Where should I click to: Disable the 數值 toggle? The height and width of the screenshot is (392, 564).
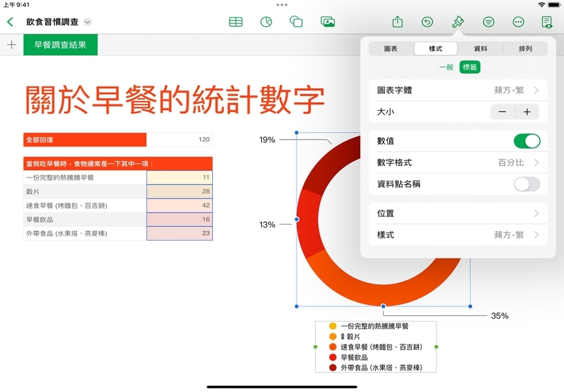527,141
